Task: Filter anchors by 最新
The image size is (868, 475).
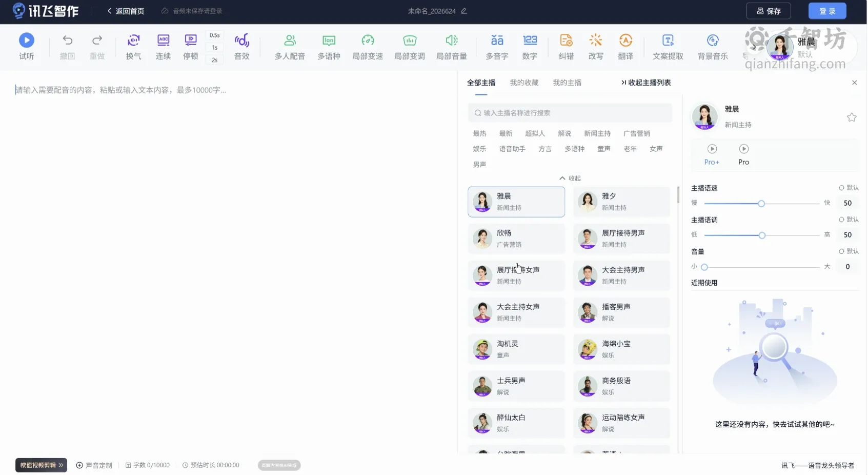Action: click(x=506, y=133)
